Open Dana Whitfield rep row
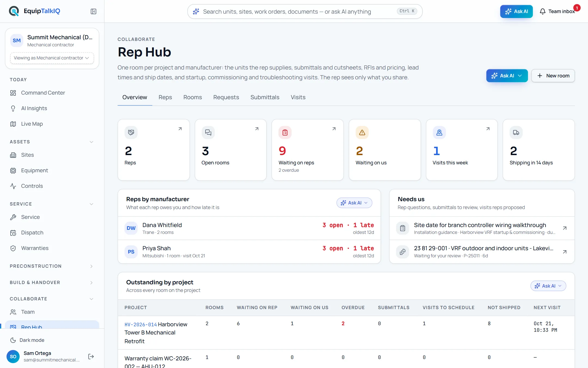 coord(249,228)
